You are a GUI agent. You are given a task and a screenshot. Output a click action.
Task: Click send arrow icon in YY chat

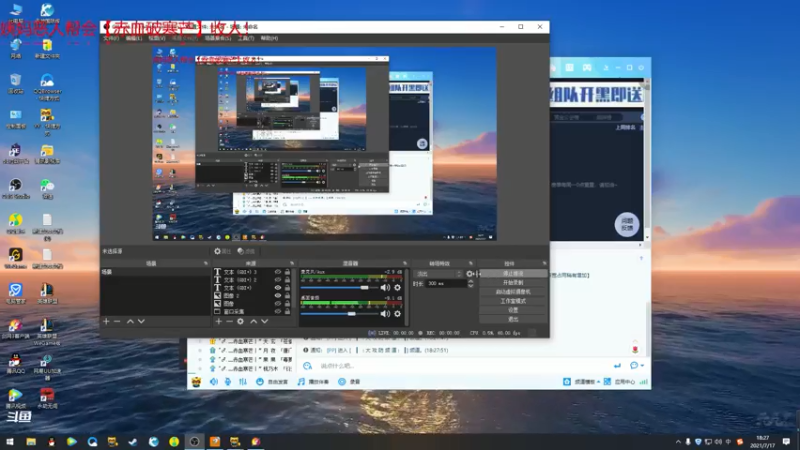click(x=617, y=365)
